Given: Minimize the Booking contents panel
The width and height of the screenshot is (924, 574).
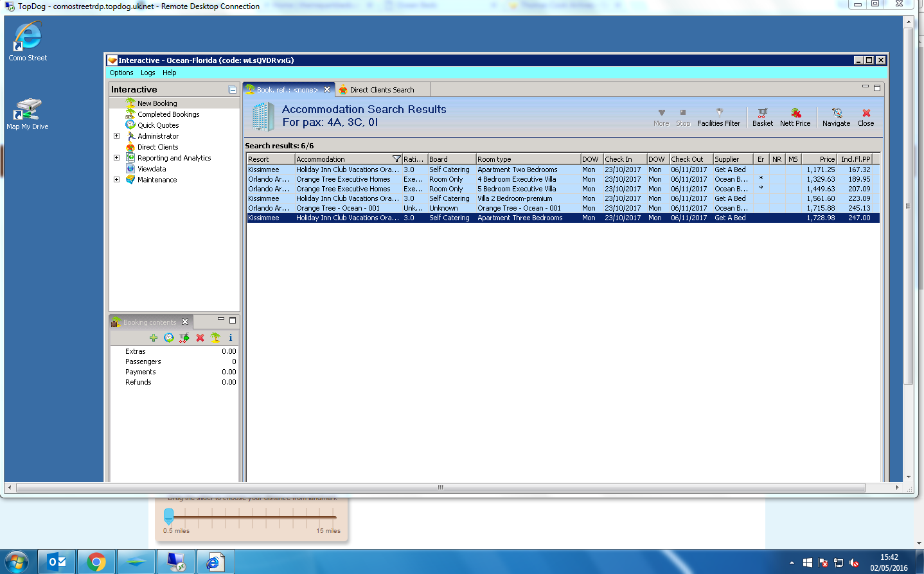Looking at the screenshot, I should [x=221, y=319].
